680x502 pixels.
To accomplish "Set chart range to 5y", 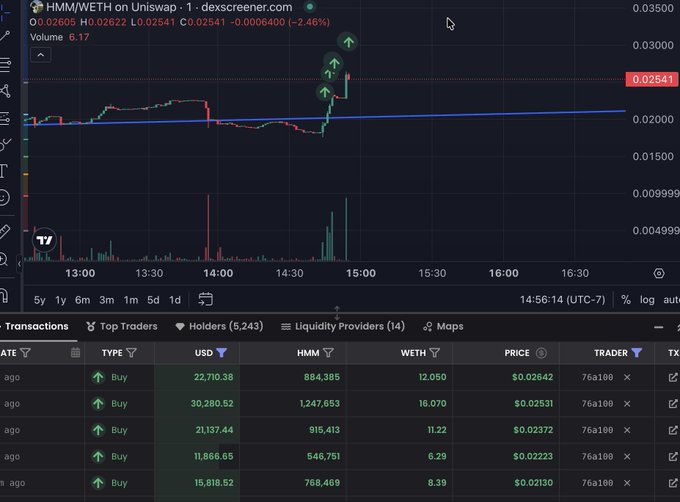I will point(39,300).
